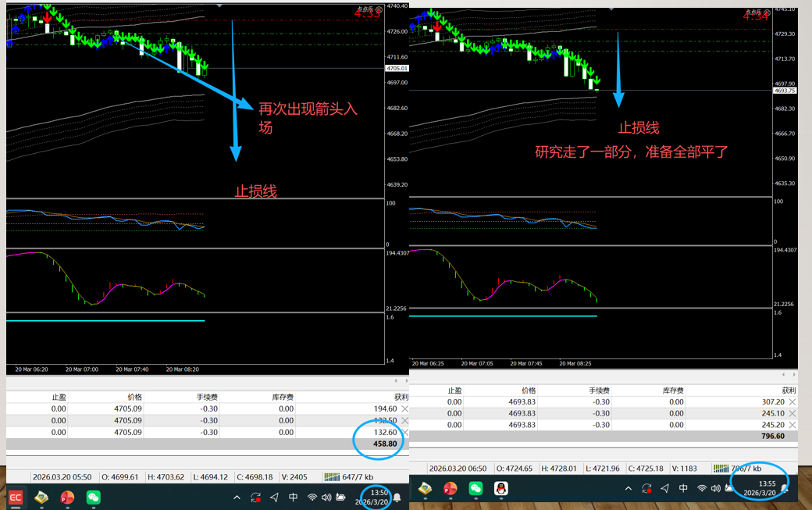
Task: Open WeChat in the right taskbar
Action: (475, 488)
